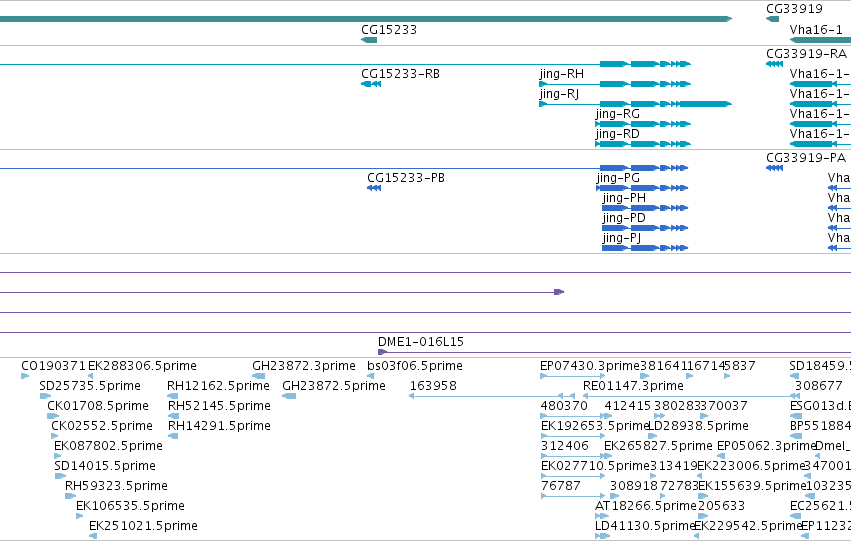Click the EK265827.5prime EST label

click(x=658, y=446)
